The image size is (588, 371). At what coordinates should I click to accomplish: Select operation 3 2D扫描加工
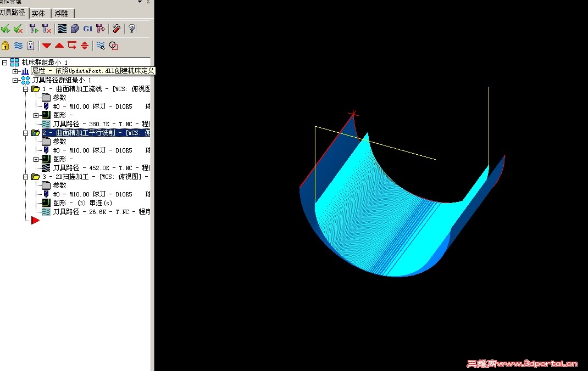[x=95, y=177]
